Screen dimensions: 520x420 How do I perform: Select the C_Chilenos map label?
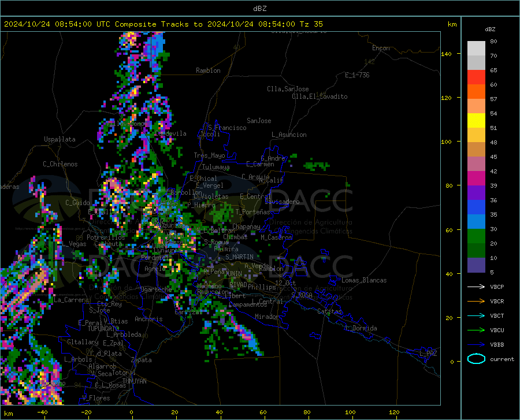click(x=60, y=164)
